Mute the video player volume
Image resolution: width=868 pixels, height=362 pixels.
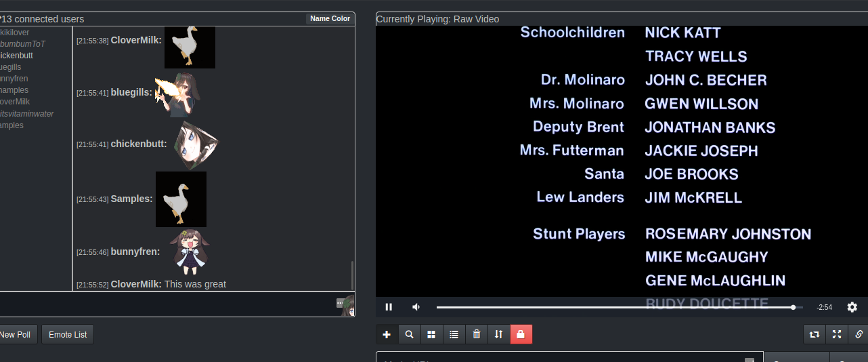pyautogui.click(x=416, y=307)
